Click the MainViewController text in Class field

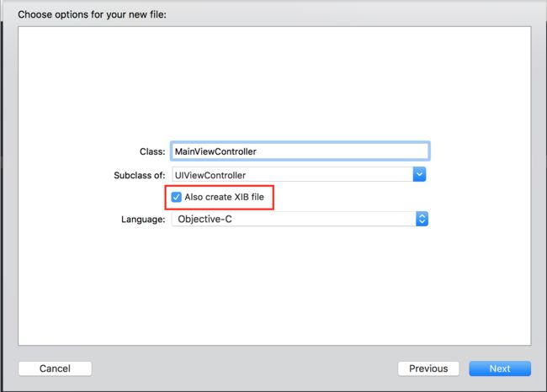point(215,151)
